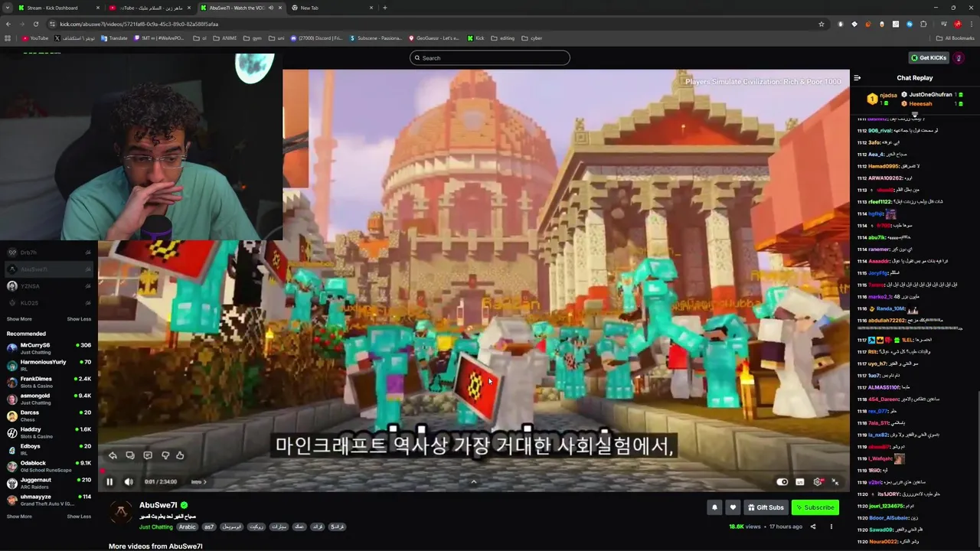This screenshot has width=980, height=551.
Task: Expand the chevron in the player center
Action: pos(473,481)
